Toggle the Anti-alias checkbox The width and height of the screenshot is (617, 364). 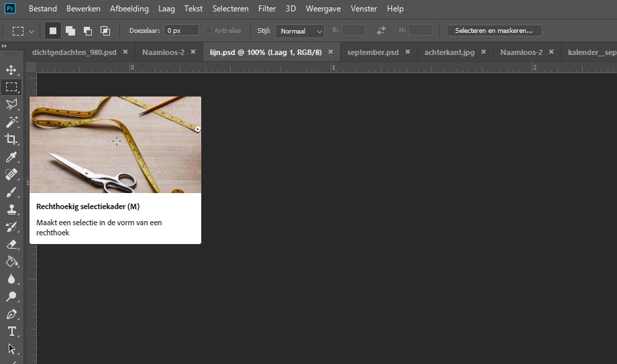pyautogui.click(x=209, y=30)
